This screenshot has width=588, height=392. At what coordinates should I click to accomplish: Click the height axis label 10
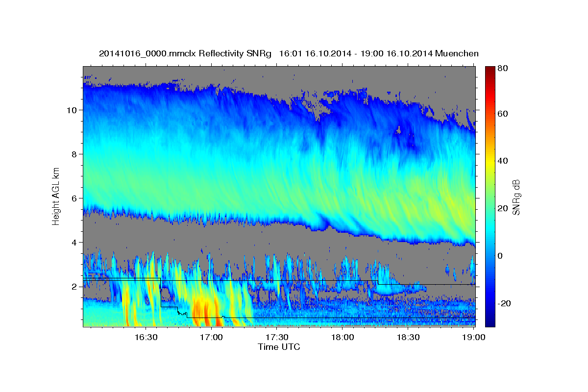(72, 110)
